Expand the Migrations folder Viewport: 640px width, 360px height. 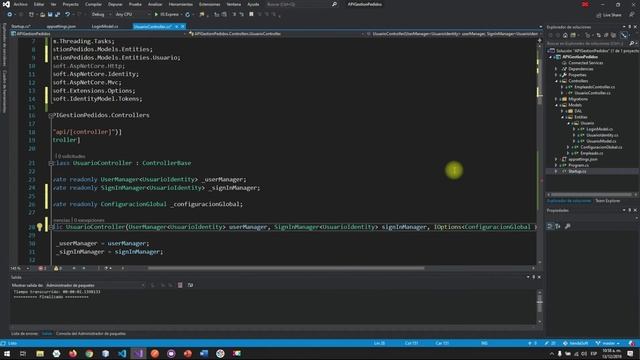coord(557,99)
